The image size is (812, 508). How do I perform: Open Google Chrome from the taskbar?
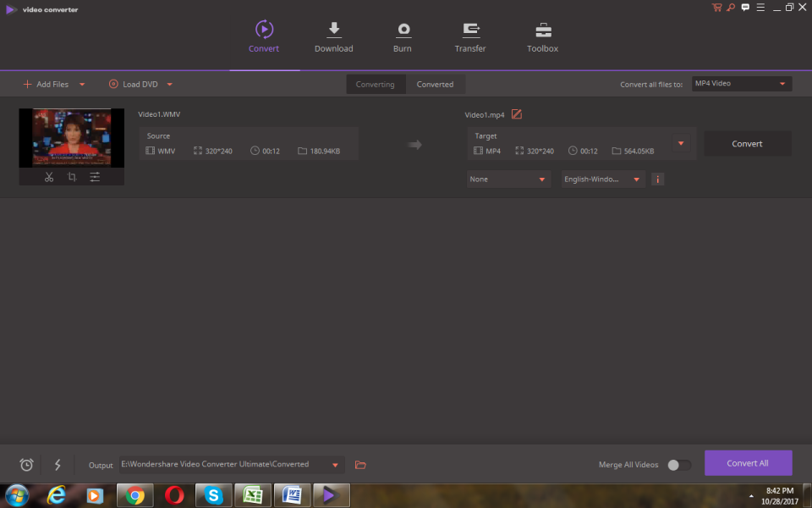(x=135, y=495)
